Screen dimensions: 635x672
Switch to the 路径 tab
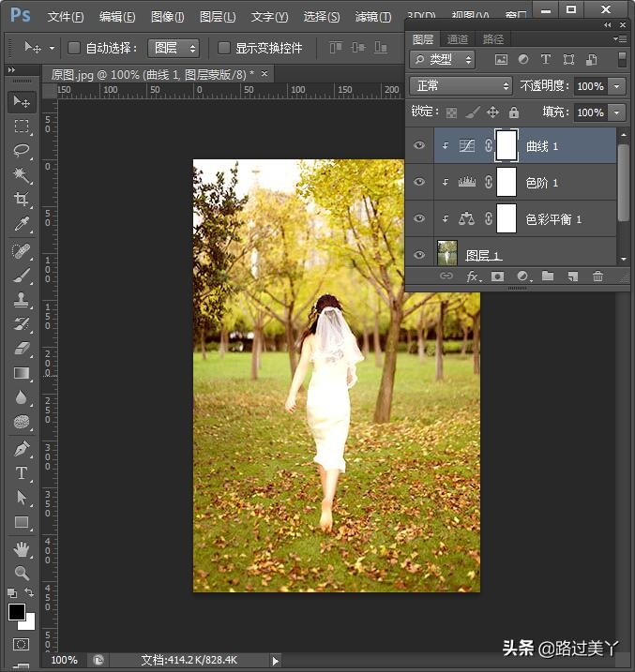493,39
